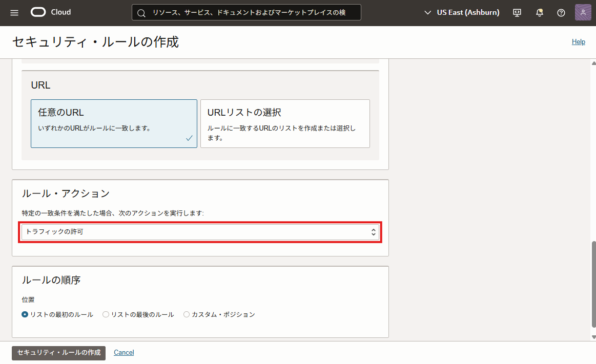Choose the 任意のURL option card
596x364 pixels.
click(x=114, y=123)
